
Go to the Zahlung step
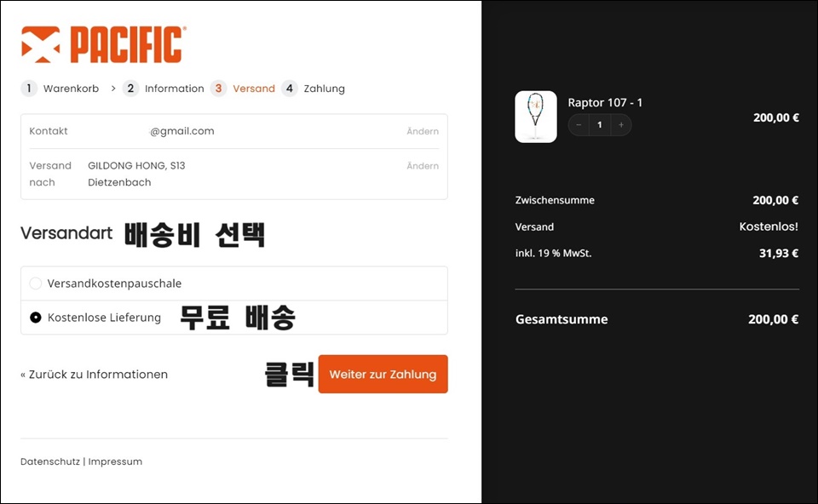[x=313, y=89]
